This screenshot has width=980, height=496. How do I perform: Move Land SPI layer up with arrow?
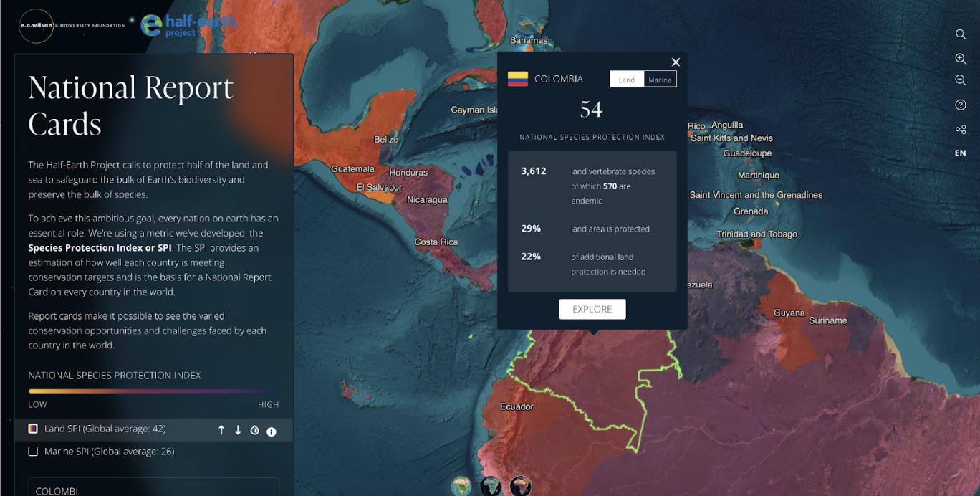point(221,430)
